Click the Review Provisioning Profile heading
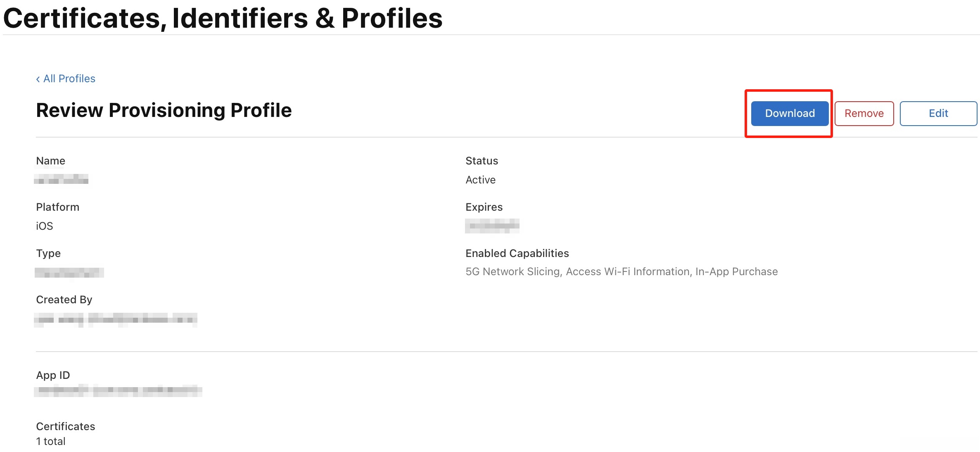Viewport: 980px width, 452px height. tap(164, 110)
